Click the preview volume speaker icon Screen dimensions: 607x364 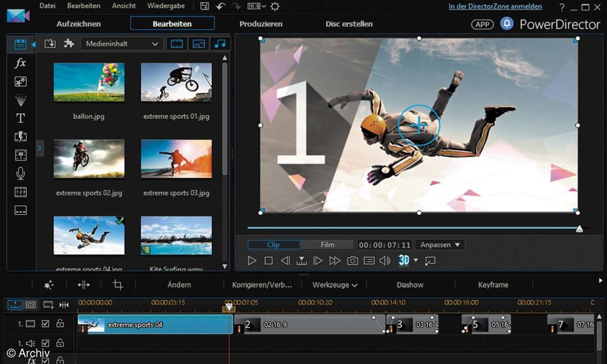point(385,260)
